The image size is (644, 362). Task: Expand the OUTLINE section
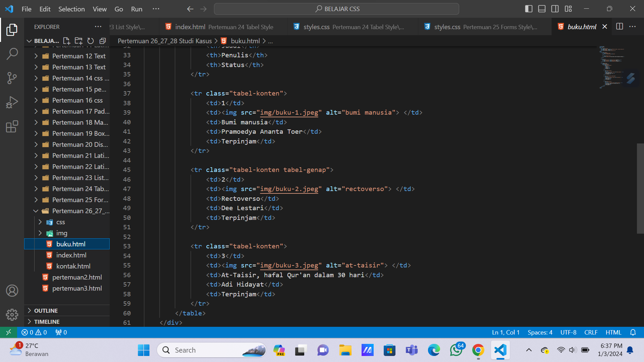[x=46, y=311]
